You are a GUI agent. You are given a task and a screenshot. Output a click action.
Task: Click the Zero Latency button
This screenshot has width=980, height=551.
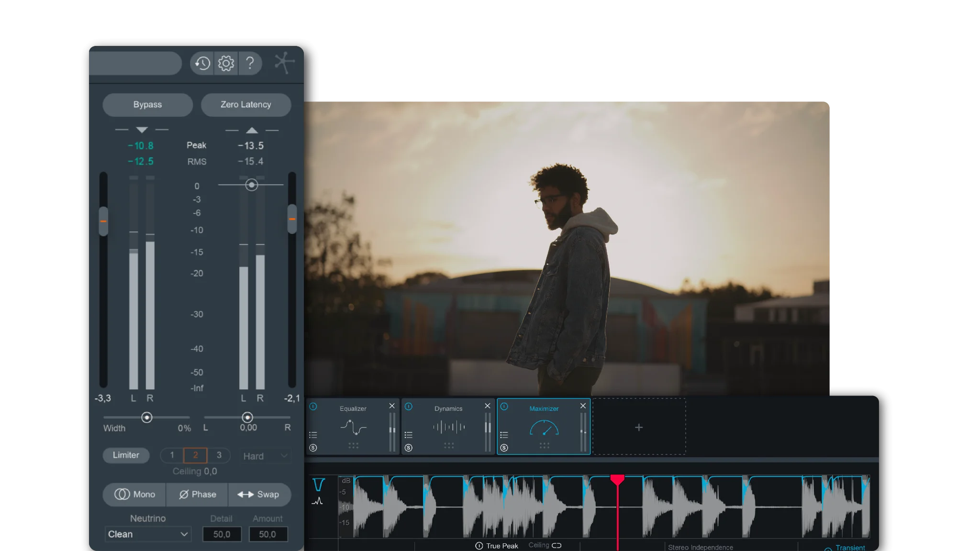click(x=246, y=105)
